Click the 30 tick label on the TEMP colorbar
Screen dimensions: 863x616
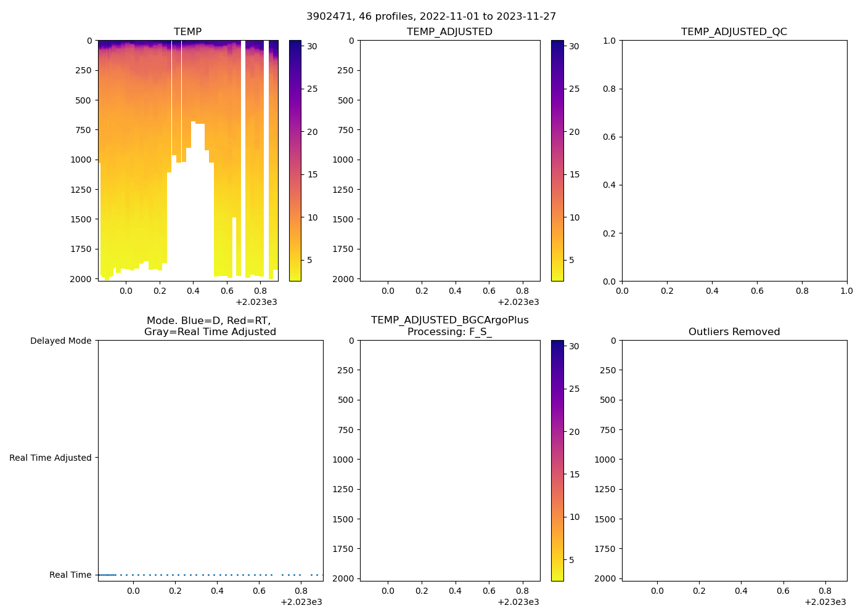[313, 46]
